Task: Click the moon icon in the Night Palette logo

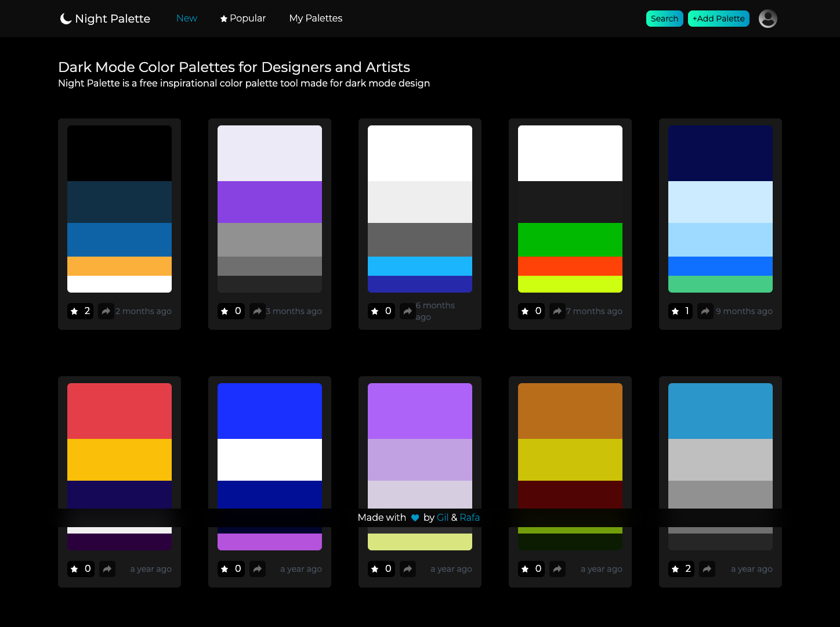Action: click(64, 18)
